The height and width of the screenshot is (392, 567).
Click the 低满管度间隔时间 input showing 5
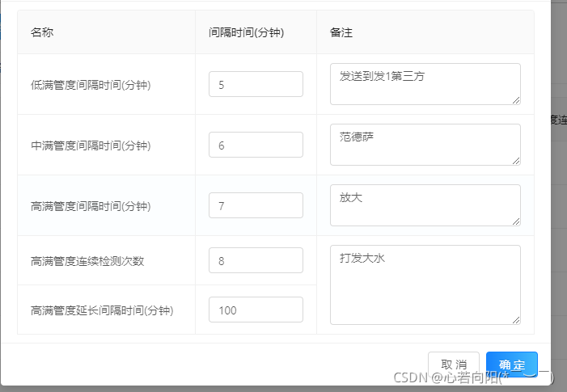tap(256, 84)
